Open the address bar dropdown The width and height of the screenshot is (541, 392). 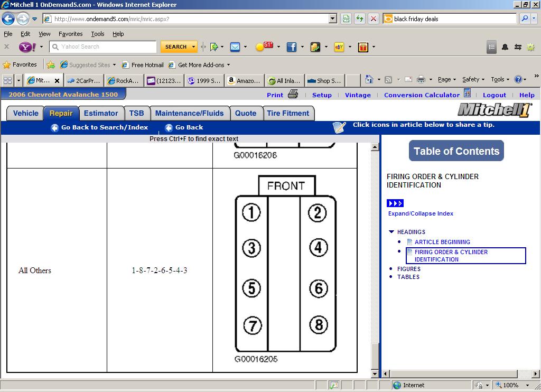(x=333, y=18)
